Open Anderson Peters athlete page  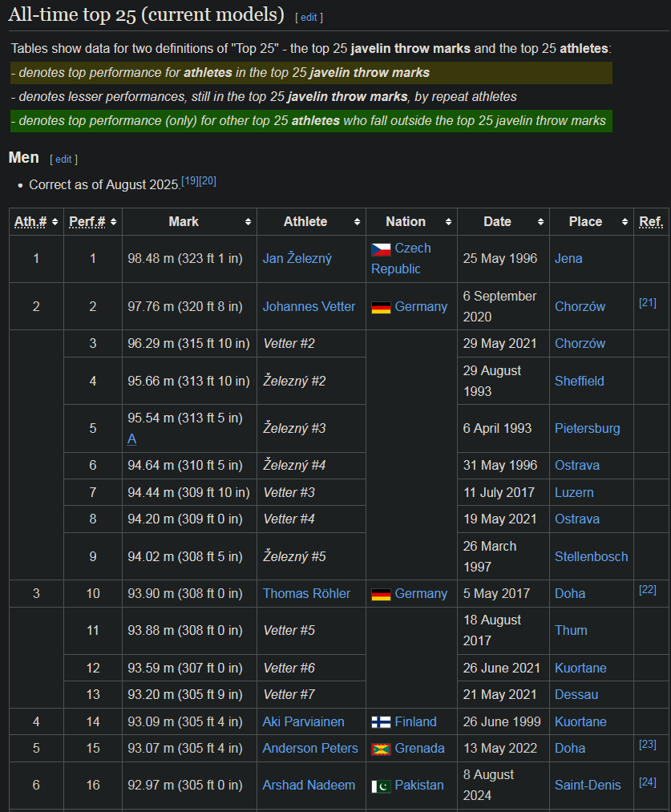coord(310,748)
